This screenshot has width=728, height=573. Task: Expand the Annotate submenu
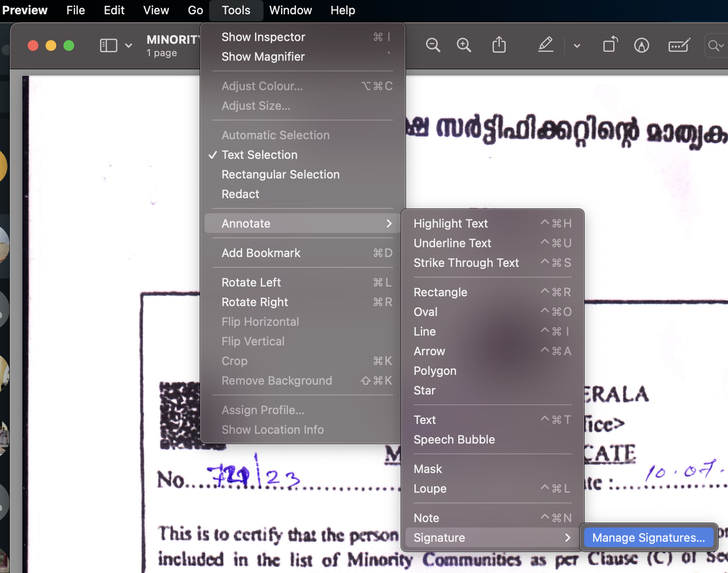302,224
